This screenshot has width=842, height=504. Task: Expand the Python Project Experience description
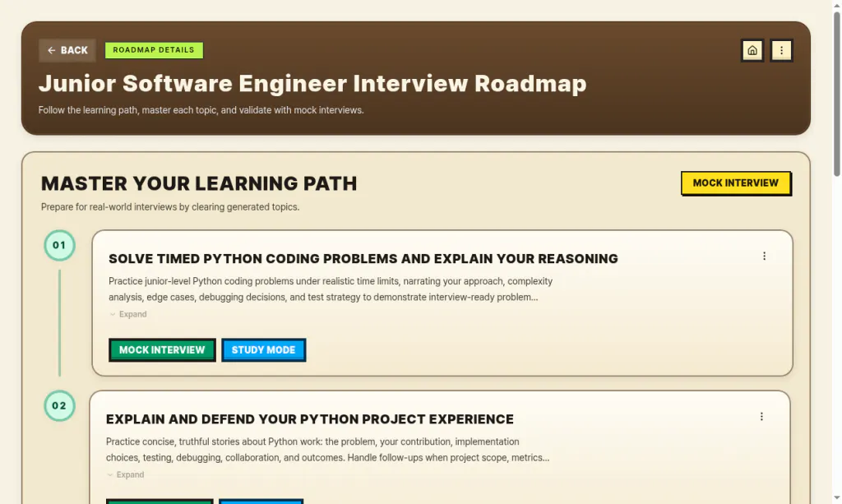(125, 475)
